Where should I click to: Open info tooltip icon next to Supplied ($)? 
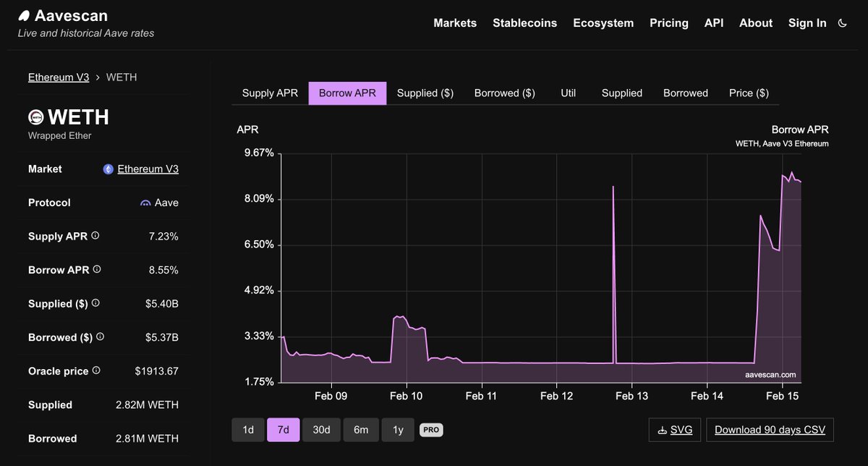coord(95,303)
